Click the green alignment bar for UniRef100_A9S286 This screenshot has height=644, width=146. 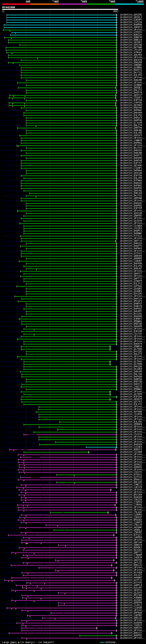(x=68, y=45)
